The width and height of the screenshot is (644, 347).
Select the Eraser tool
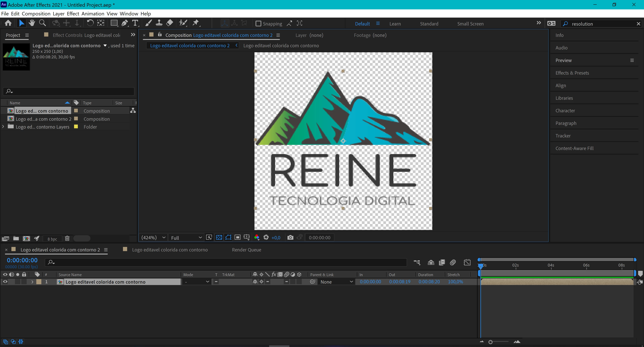(x=169, y=23)
